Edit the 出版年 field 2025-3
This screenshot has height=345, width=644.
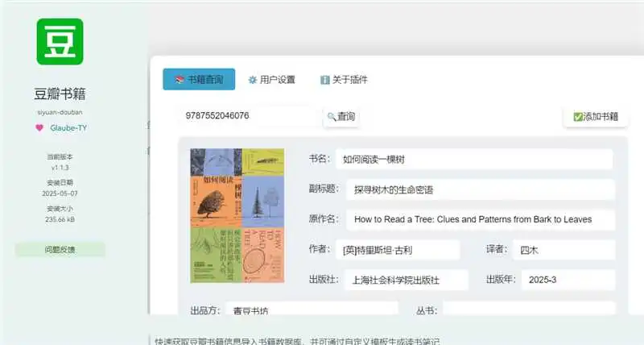pos(568,280)
